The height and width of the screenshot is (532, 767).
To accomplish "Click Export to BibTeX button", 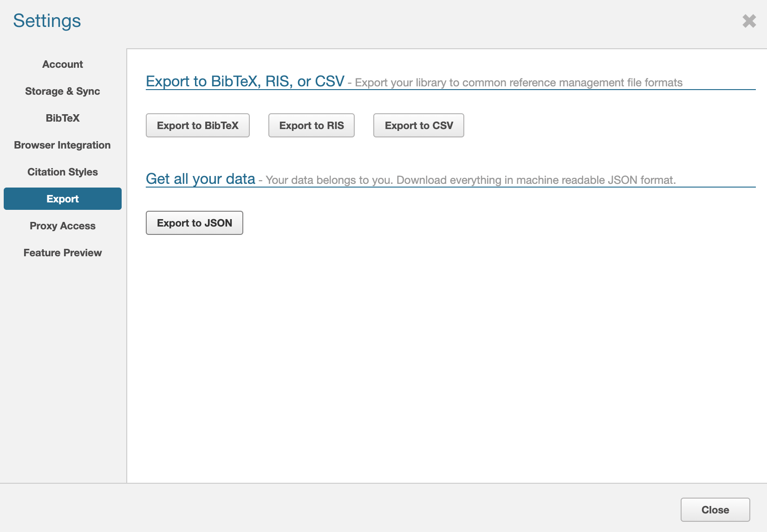I will click(x=198, y=125).
